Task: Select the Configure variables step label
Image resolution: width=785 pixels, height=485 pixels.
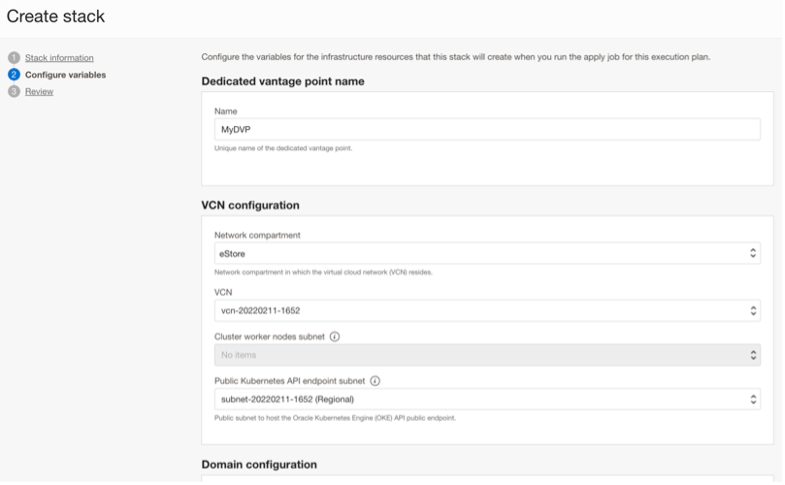Action: [x=65, y=75]
